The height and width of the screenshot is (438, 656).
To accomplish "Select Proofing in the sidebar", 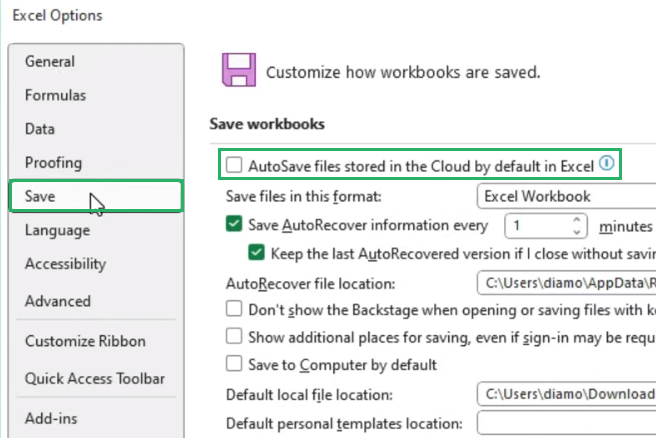I will point(53,162).
